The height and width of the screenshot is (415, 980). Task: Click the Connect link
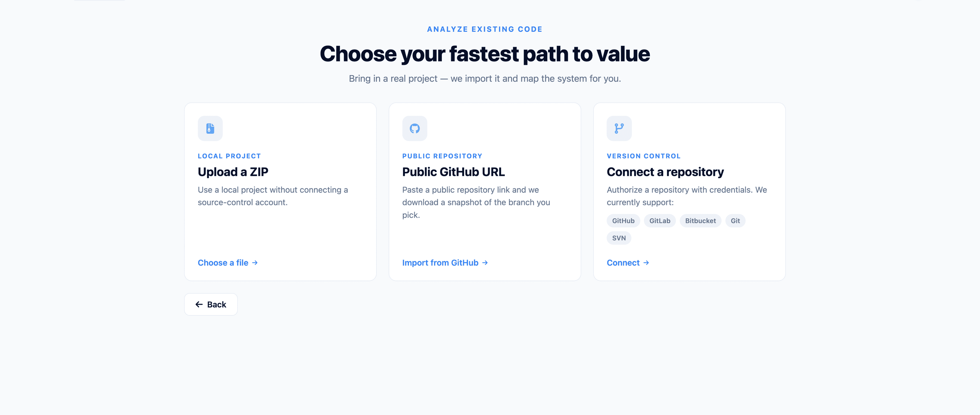(x=628, y=263)
